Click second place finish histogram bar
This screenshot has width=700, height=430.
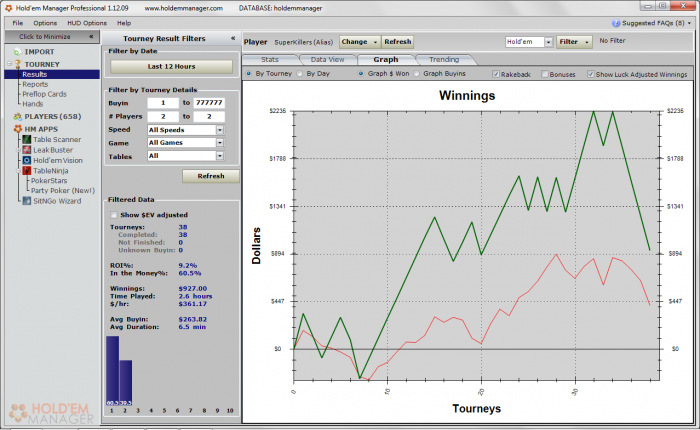click(125, 383)
